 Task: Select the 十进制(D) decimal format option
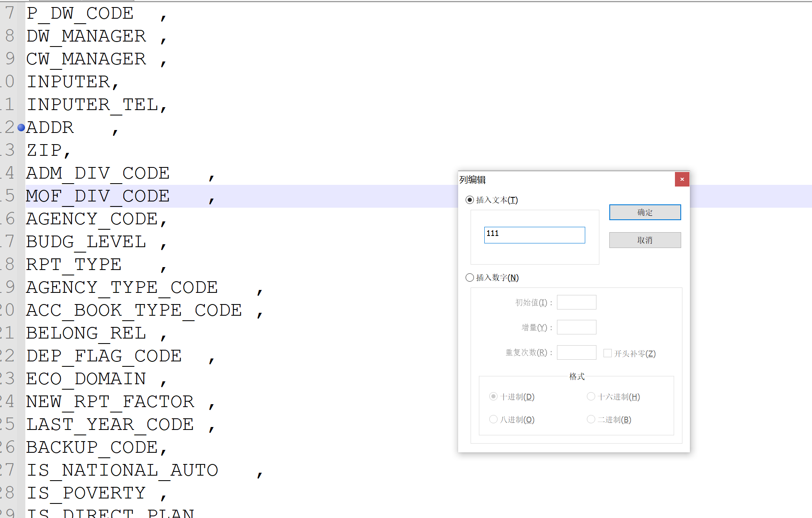coord(493,396)
